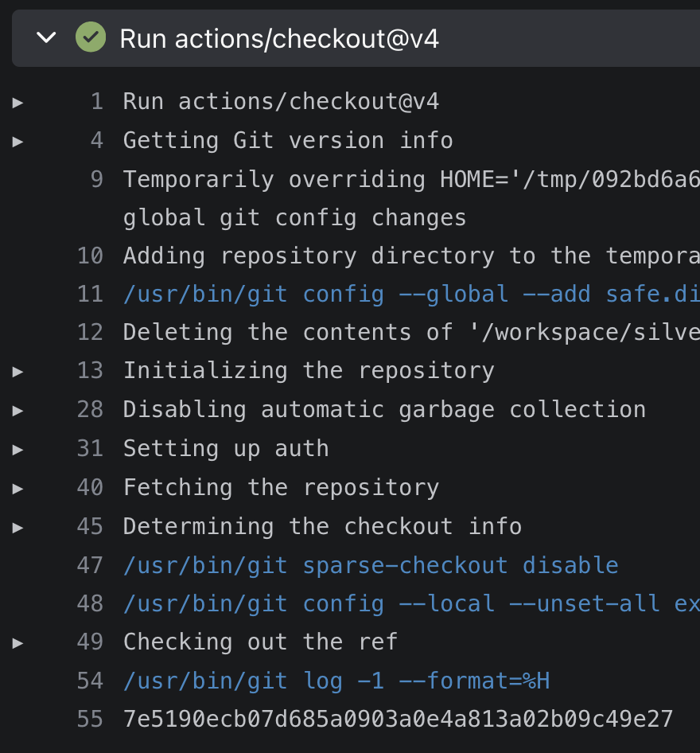Expand the line 1 Run actions/checkout@v4 group

[17, 103]
